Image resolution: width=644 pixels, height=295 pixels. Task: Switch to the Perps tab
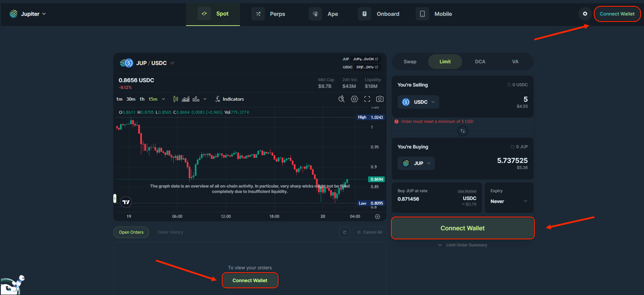(268, 14)
